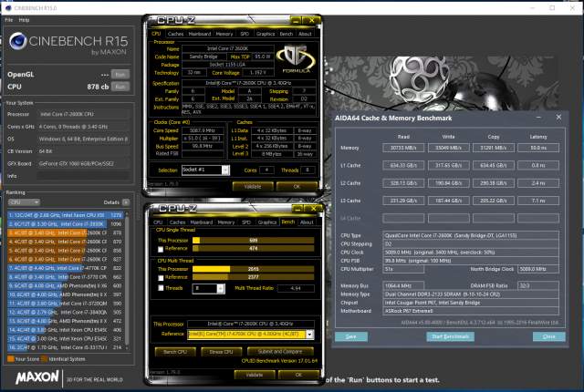Viewport: 584px width, 392px height.
Task: Minimize the upper CPU-Z window
Action: (296, 21)
